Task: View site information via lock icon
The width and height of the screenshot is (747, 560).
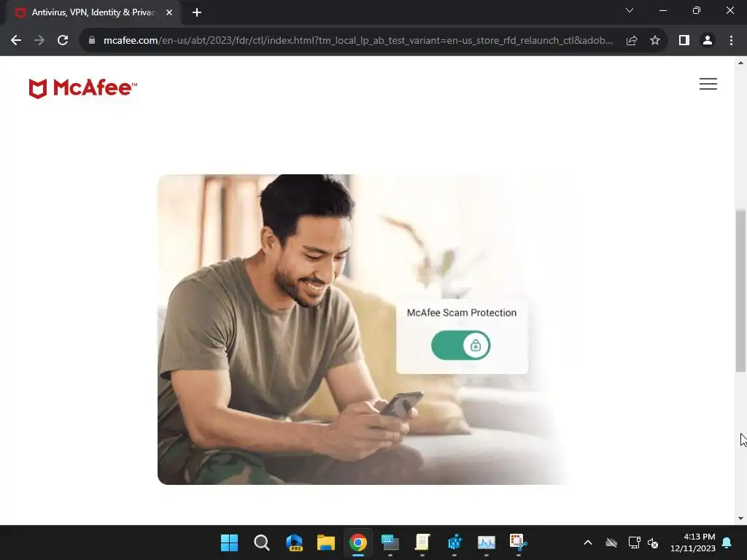Action: [92, 41]
